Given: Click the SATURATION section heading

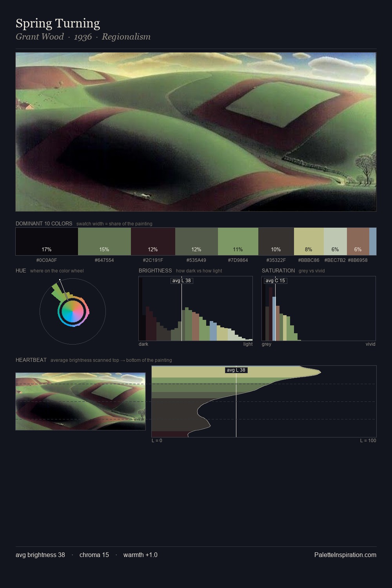Looking at the screenshot, I should click(x=278, y=270).
